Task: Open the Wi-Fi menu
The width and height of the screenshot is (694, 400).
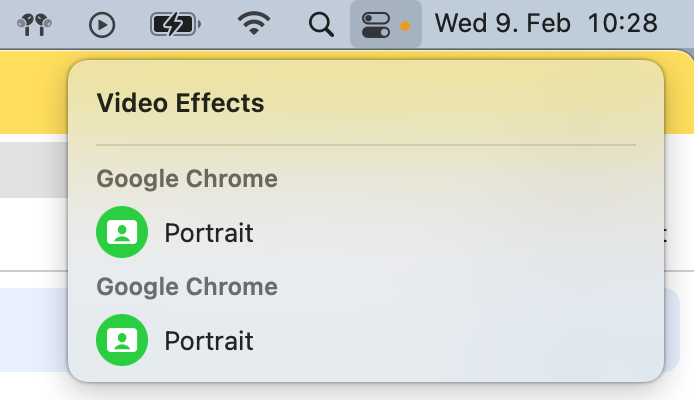Action: coord(255,24)
